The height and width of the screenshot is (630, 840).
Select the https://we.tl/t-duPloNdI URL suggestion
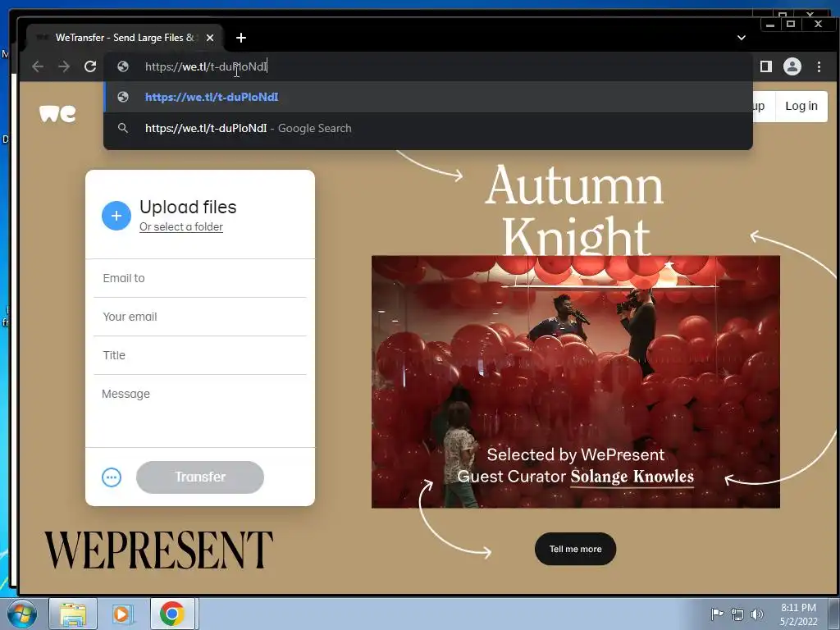tap(428, 97)
